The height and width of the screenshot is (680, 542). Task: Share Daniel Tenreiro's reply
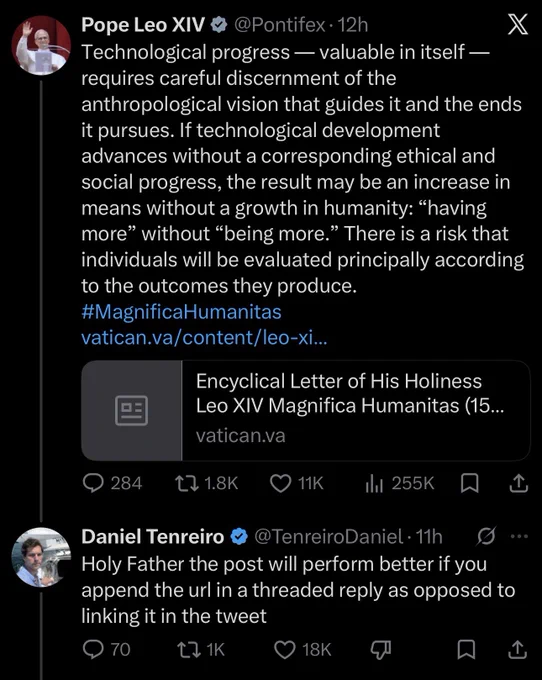click(x=518, y=650)
